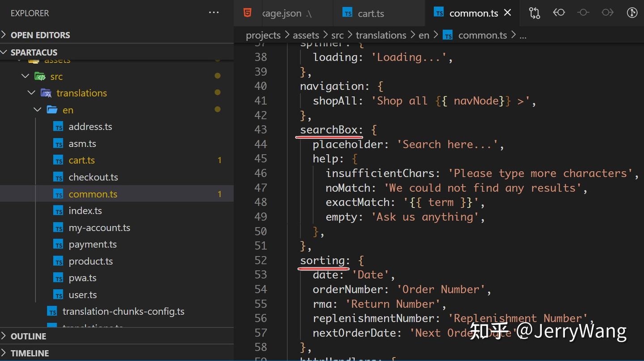Click line number 46 in the gutter

261,173
